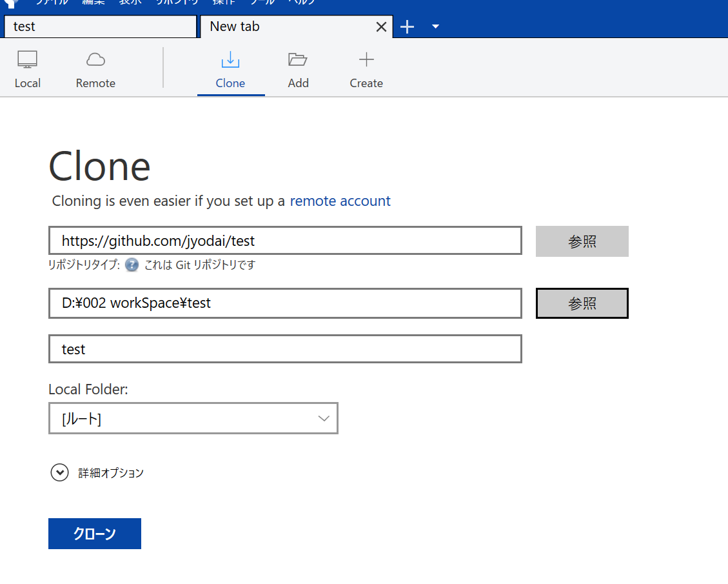
Task: Open the ツール menu
Action: 261,3
